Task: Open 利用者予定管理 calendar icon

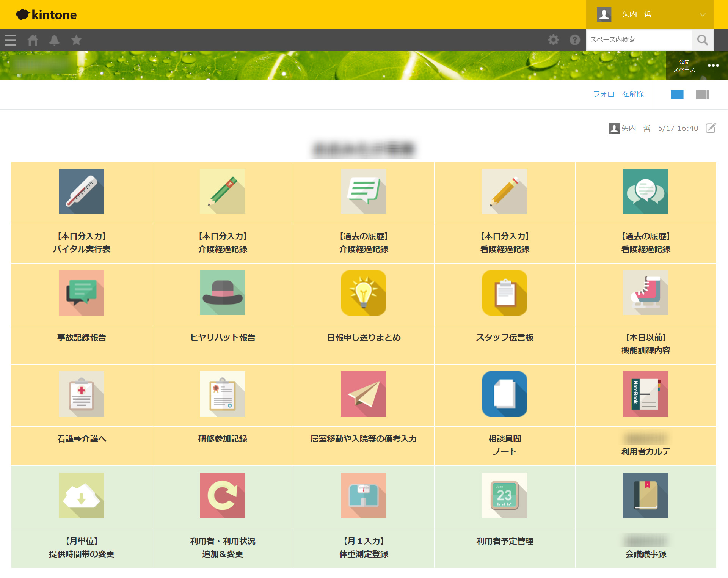Action: pyautogui.click(x=504, y=495)
